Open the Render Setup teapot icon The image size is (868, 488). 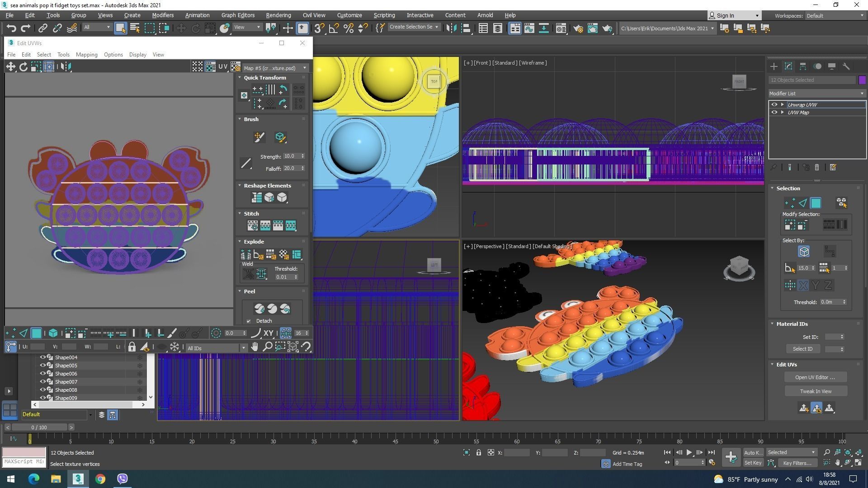coord(578,28)
